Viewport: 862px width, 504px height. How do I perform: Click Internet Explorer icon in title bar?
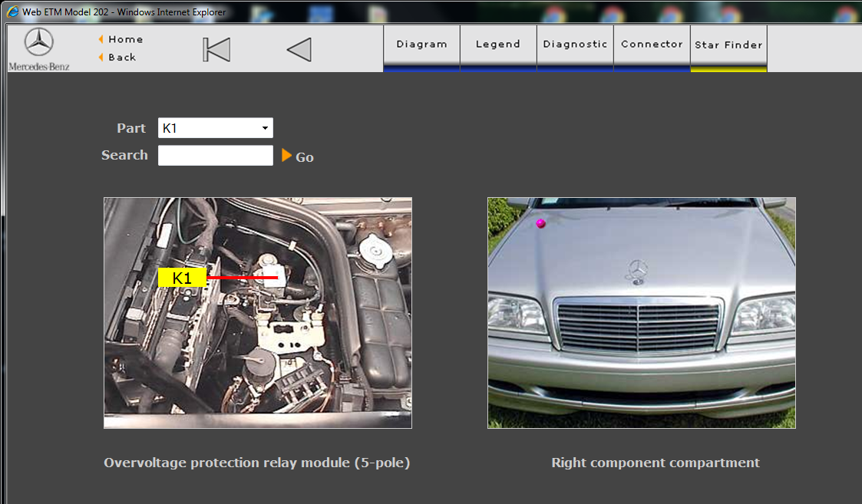pyautogui.click(x=12, y=12)
